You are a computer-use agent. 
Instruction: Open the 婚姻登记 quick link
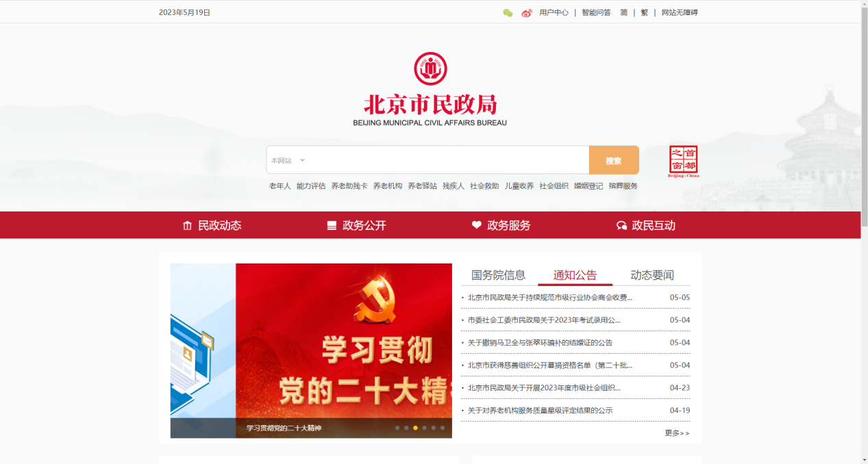590,185
